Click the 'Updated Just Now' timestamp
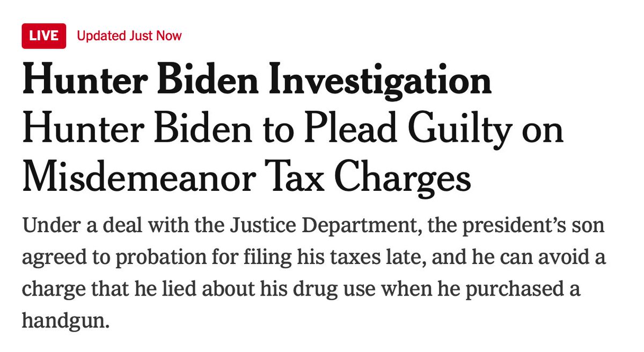 pos(129,36)
